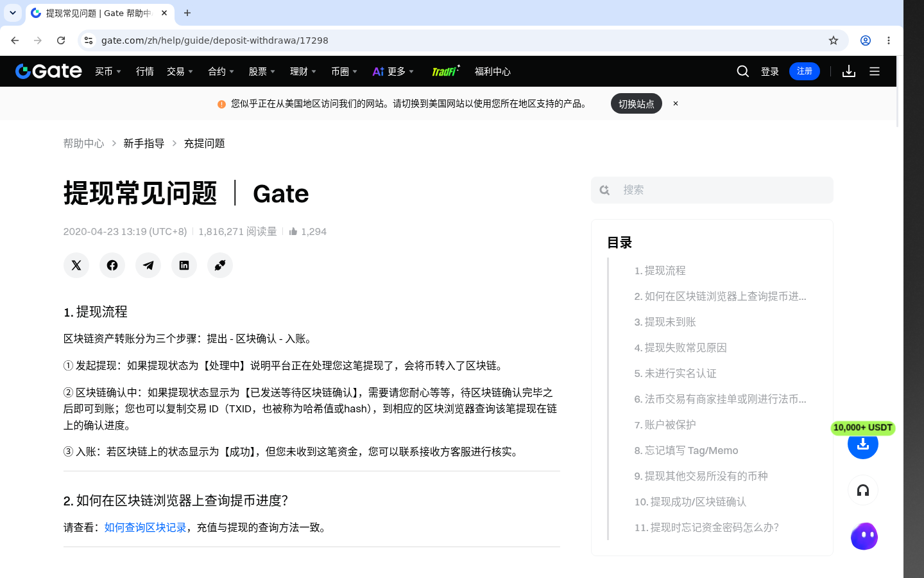Open a new browser tab
This screenshot has width=924, height=578.
187,13
